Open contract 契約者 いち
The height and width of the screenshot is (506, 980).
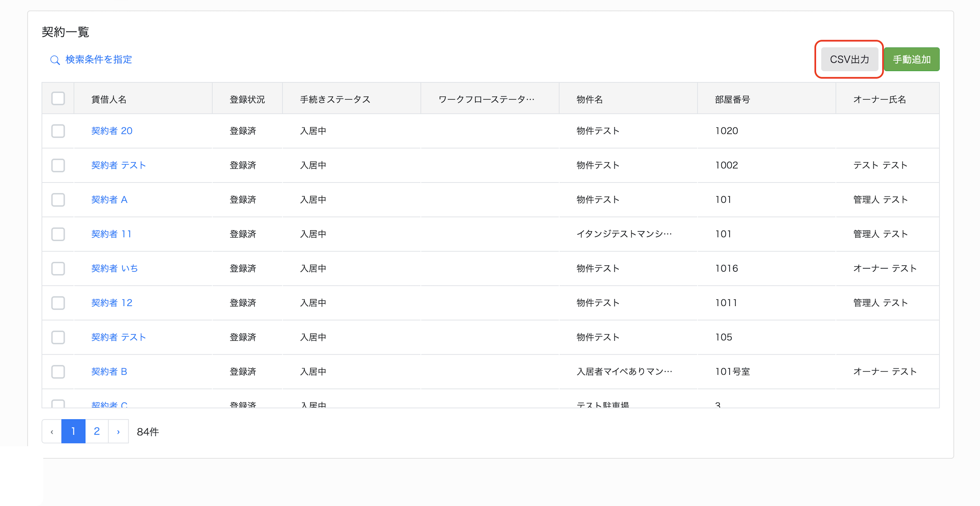(115, 268)
